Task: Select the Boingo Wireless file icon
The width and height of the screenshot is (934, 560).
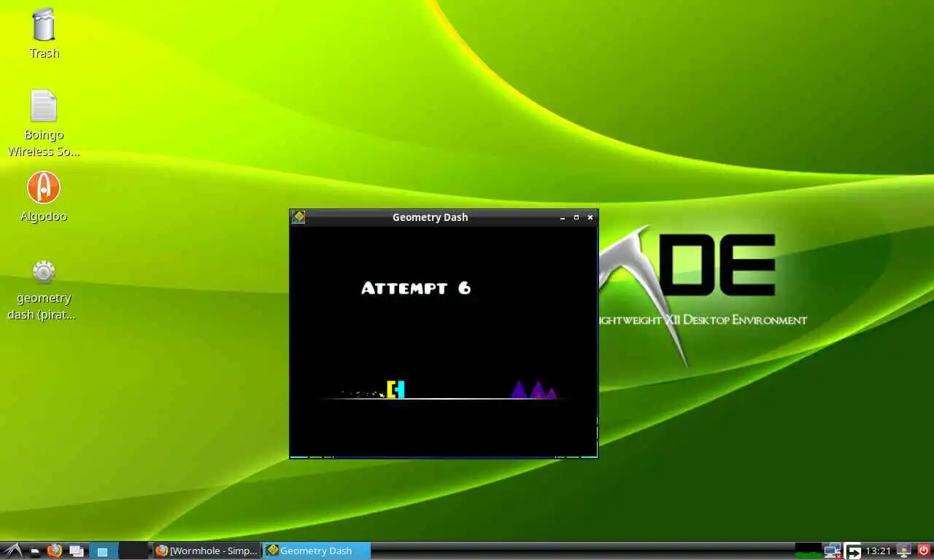Action: point(44,106)
